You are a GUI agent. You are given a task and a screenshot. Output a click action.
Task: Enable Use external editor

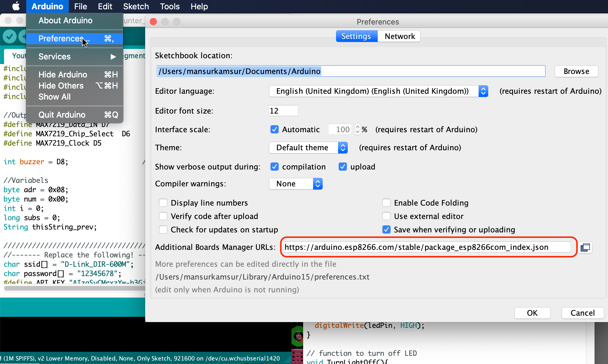[386, 216]
